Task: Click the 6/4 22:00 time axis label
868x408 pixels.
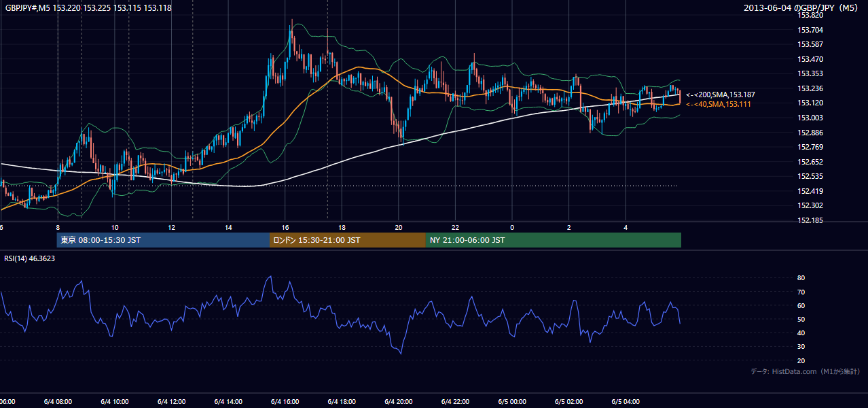Action: pyautogui.click(x=455, y=402)
